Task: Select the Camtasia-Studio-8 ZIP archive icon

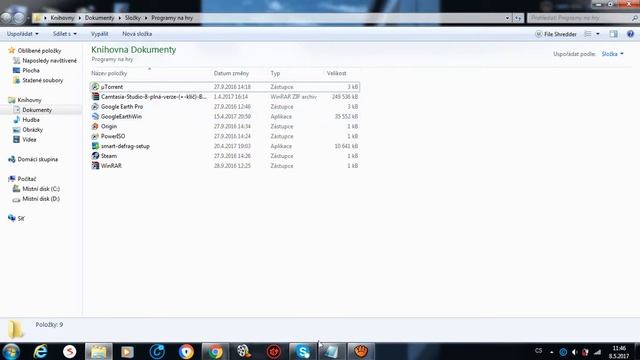Action: 95,96
